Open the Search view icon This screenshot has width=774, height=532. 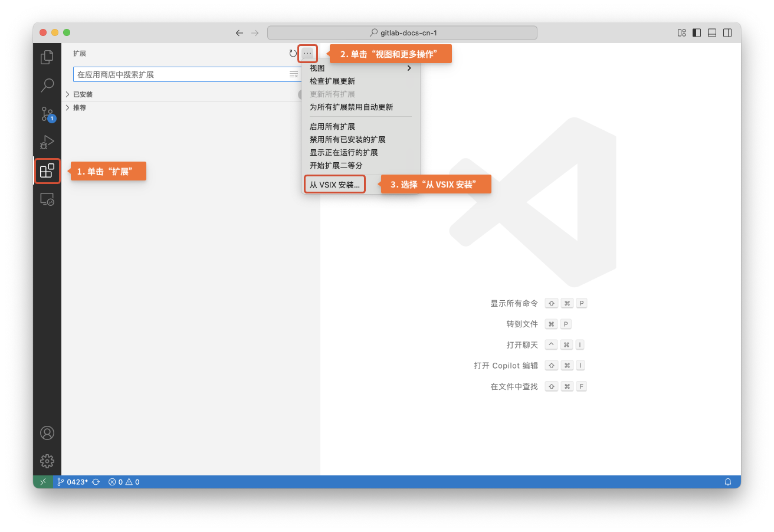tap(47, 86)
